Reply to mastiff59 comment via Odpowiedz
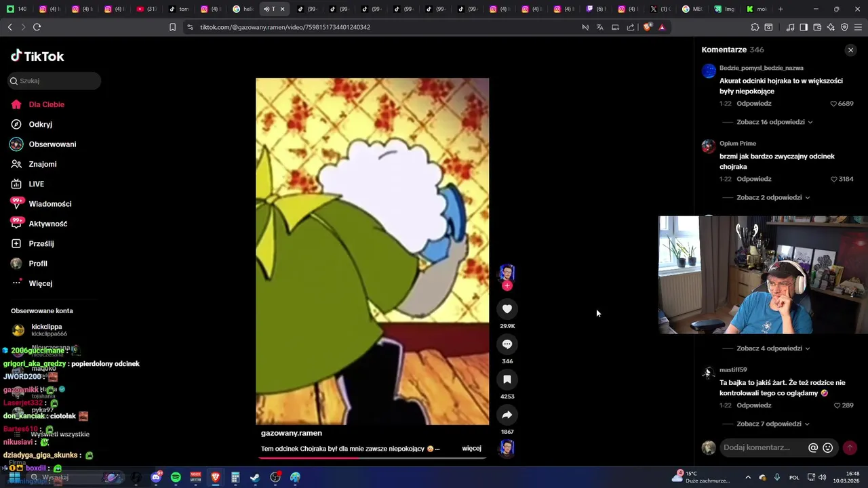Screen dimensions: 868x488 pos(754,405)
